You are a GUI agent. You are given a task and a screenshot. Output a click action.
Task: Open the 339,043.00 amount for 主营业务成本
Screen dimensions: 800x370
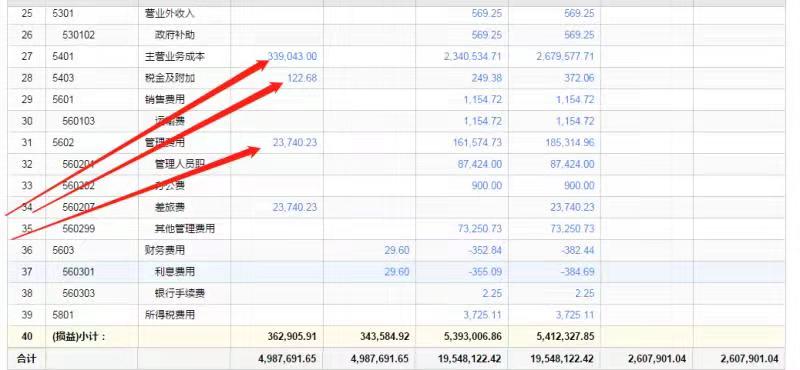(292, 57)
